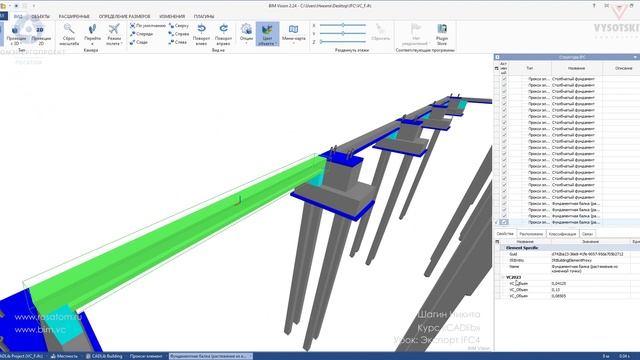This screenshot has height=360, width=640.
Task: View model from top (Сверху)
Action: pos(179,26)
